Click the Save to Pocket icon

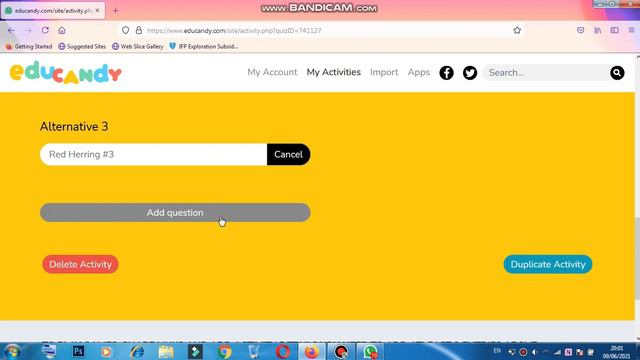point(580,30)
